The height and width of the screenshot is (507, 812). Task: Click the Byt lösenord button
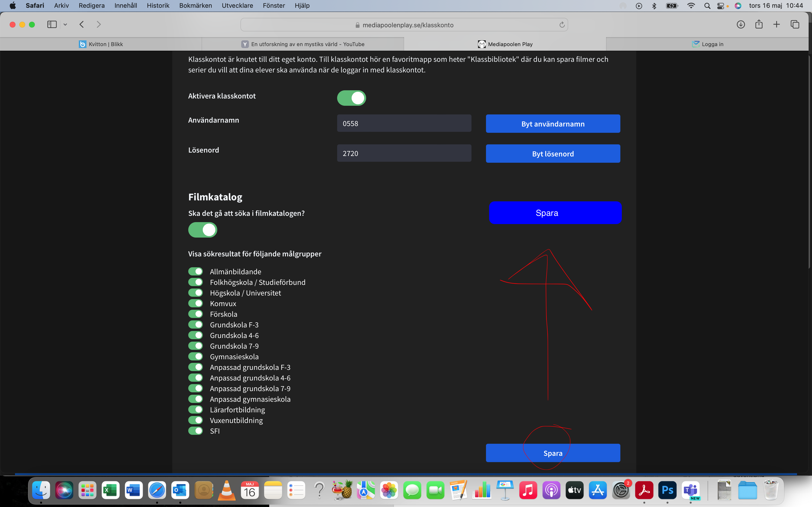point(553,154)
